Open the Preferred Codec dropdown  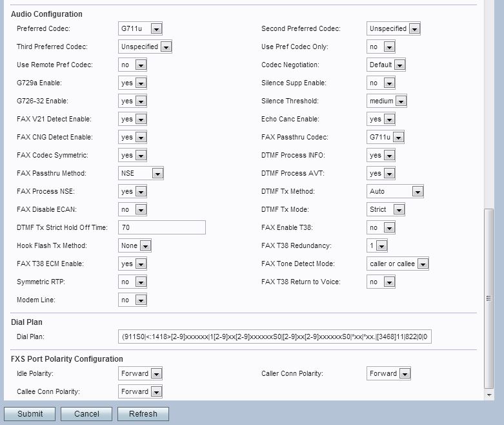tap(140, 28)
